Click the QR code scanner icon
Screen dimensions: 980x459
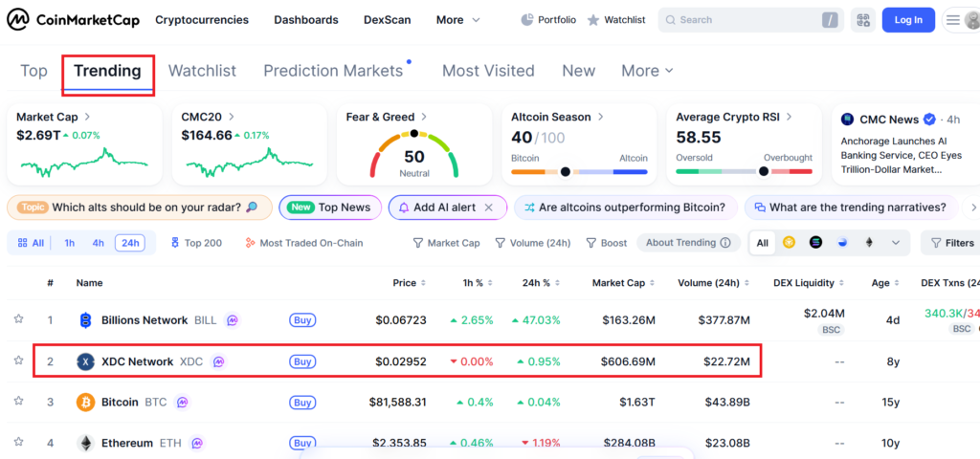coord(864,20)
